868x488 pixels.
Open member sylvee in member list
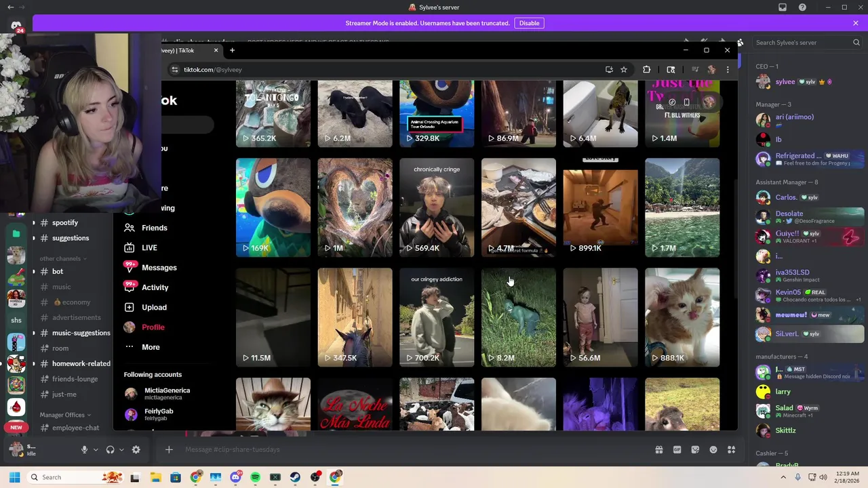pos(807,82)
